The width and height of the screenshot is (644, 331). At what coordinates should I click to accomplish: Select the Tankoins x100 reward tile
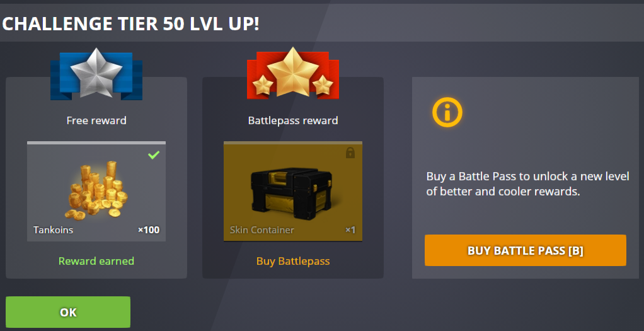point(96,191)
